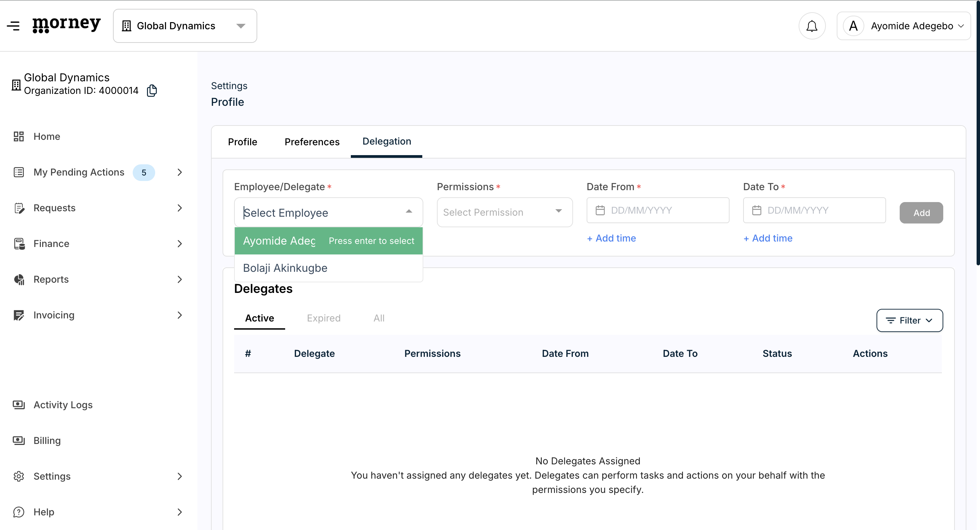
Task: Click the Date From calendar icon
Action: [x=600, y=210]
